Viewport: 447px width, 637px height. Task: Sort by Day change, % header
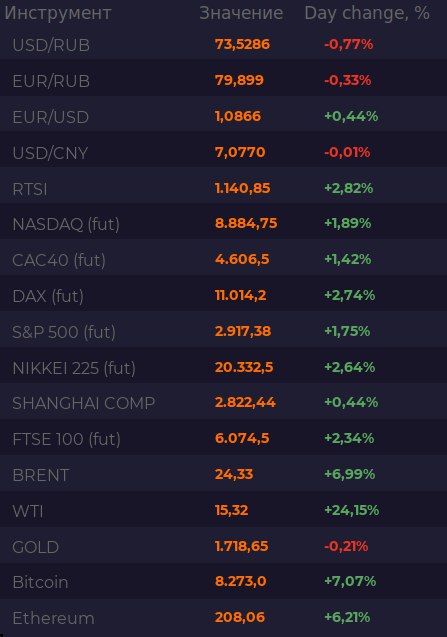click(367, 13)
